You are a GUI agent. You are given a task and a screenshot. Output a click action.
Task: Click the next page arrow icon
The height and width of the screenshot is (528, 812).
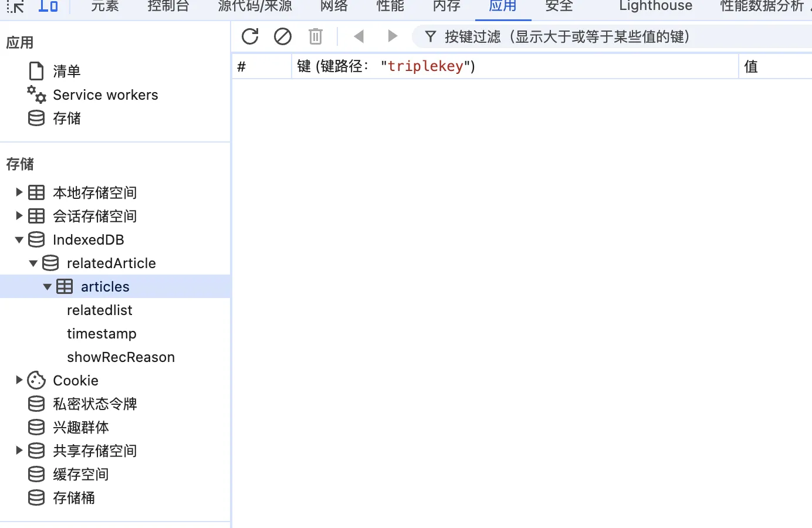click(393, 36)
